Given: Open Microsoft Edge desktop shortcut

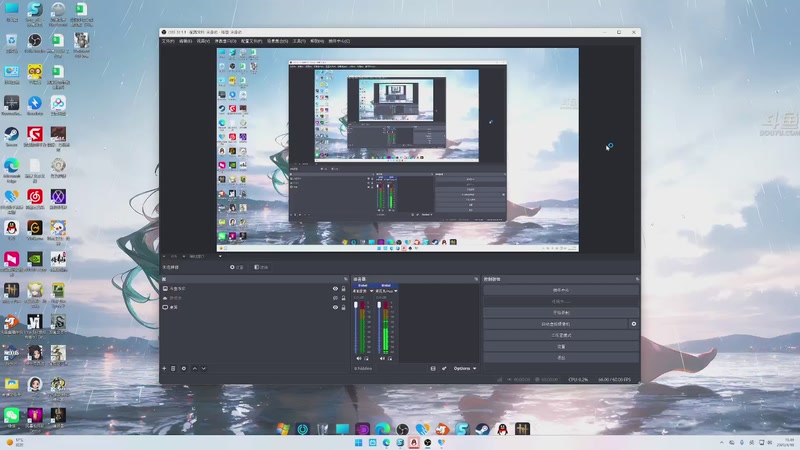Looking at the screenshot, I should pyautogui.click(x=11, y=169).
